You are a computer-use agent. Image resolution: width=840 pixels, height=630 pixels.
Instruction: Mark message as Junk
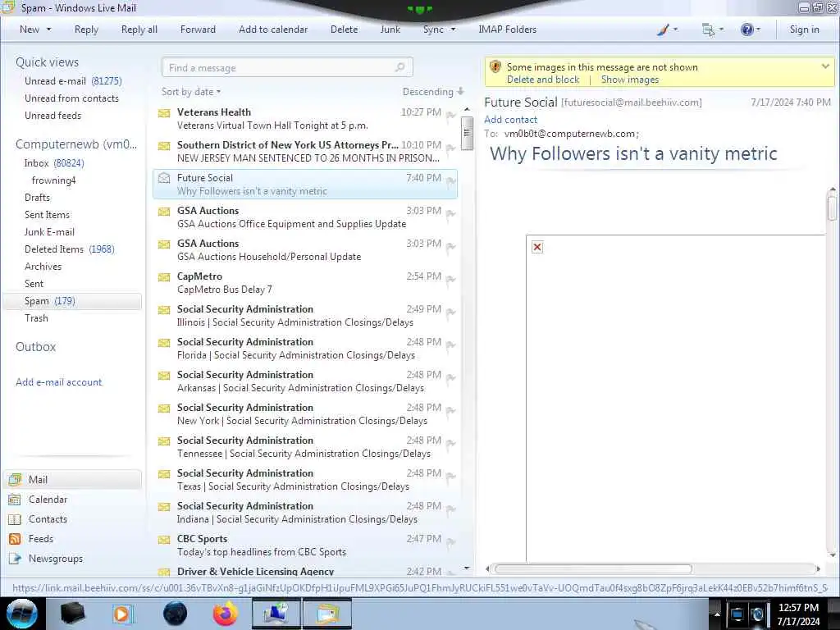(390, 30)
